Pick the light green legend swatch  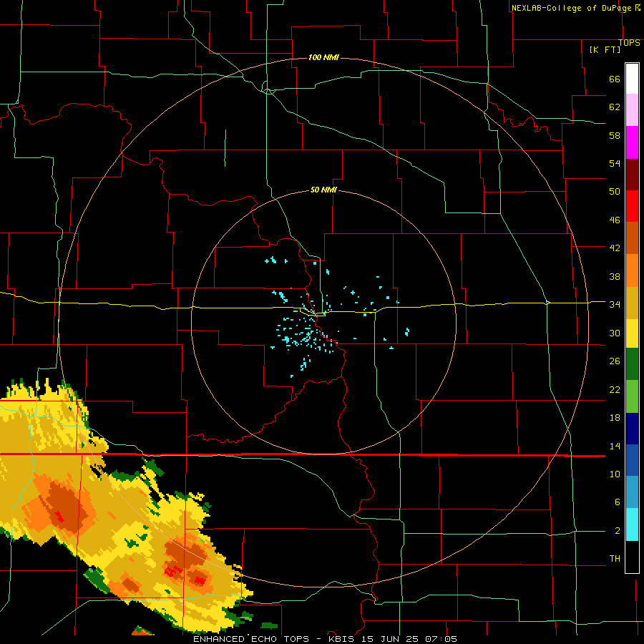632,396
